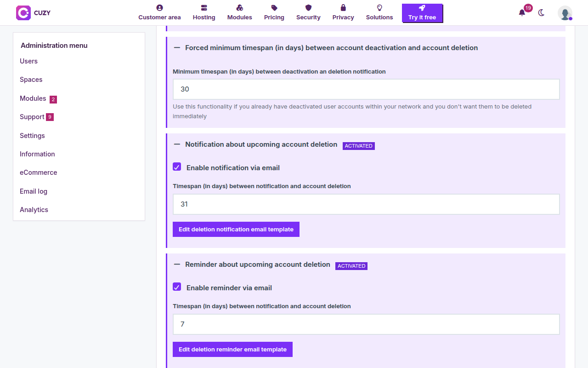The width and height of the screenshot is (588, 368).
Task: Click the Pricing tag icon
Action: tap(274, 8)
